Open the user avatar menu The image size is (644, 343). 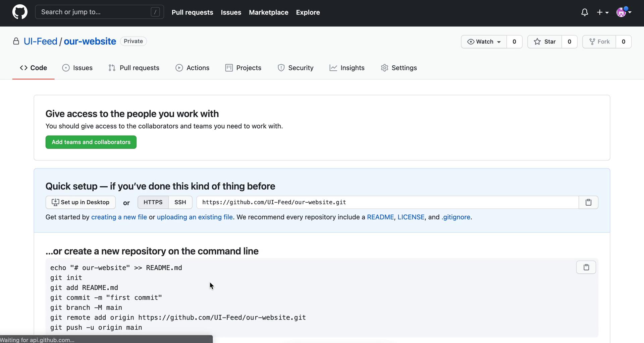coord(624,12)
